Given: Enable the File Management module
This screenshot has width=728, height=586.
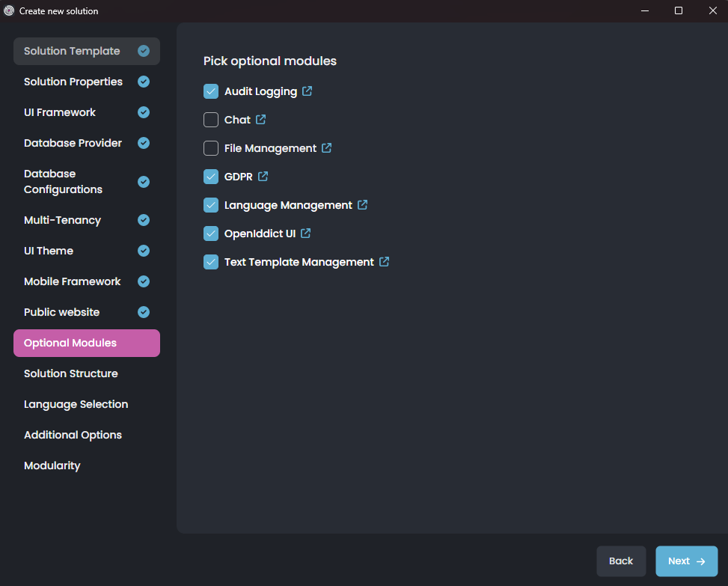Looking at the screenshot, I should (x=210, y=147).
